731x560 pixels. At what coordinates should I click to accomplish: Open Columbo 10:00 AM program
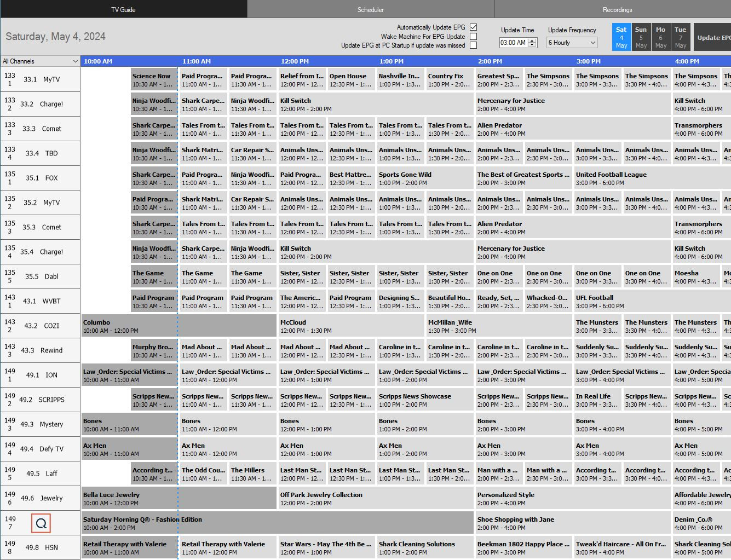179,326
